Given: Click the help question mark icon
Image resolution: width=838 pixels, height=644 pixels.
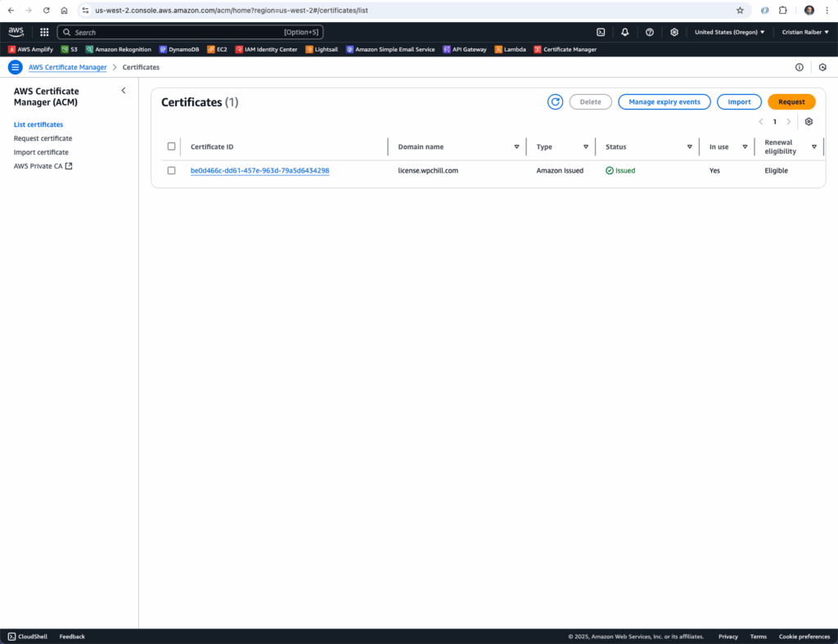Looking at the screenshot, I should pyautogui.click(x=650, y=33).
